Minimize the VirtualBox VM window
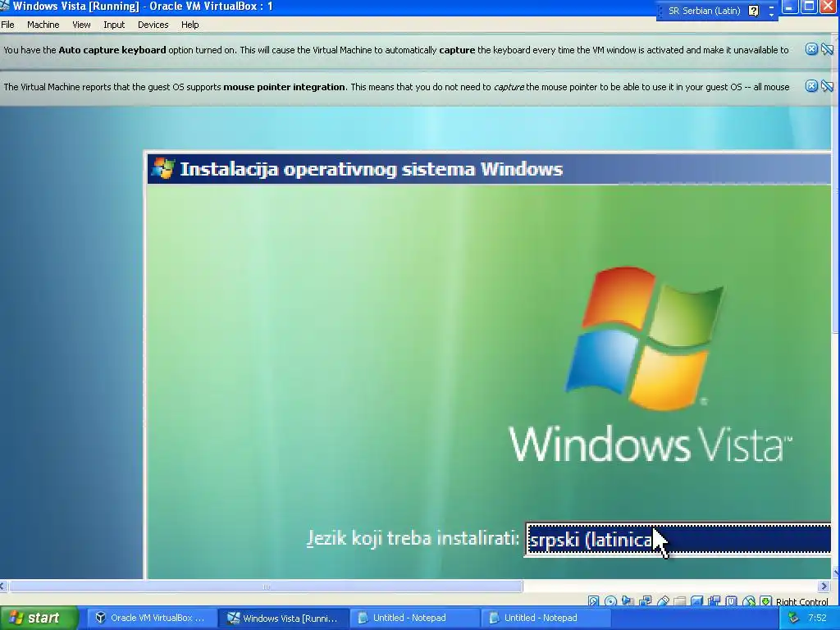Image resolution: width=840 pixels, height=630 pixels. (x=790, y=7)
